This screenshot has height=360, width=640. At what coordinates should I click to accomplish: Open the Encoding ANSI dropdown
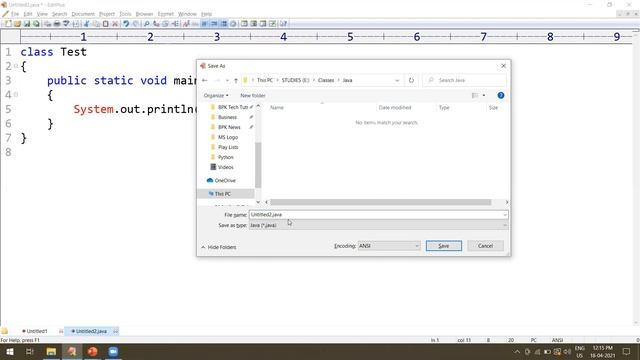[389, 246]
